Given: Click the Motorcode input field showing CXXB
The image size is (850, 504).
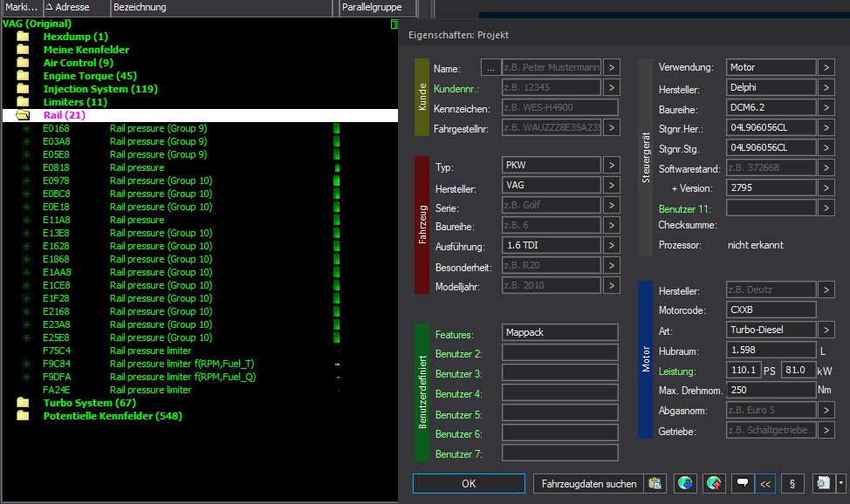Looking at the screenshot, I should 771,310.
